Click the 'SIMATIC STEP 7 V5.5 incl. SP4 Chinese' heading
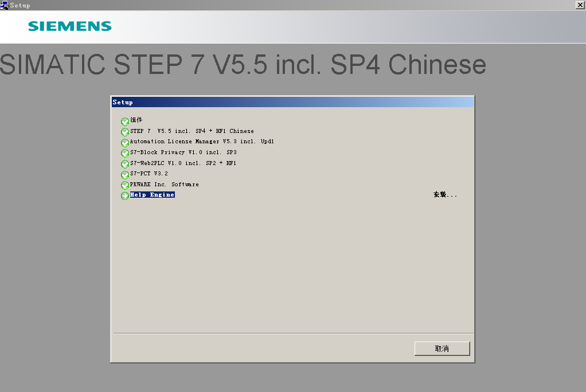 click(243, 64)
